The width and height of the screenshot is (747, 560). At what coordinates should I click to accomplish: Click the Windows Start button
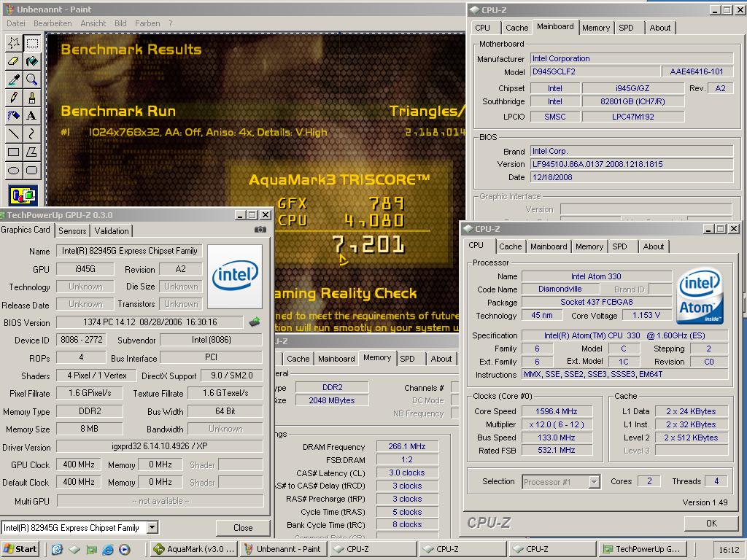coord(20,549)
